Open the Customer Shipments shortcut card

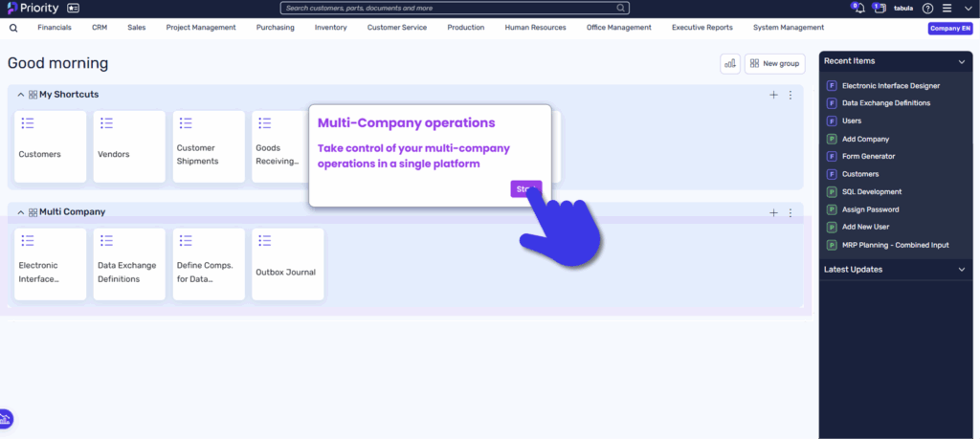click(x=209, y=146)
